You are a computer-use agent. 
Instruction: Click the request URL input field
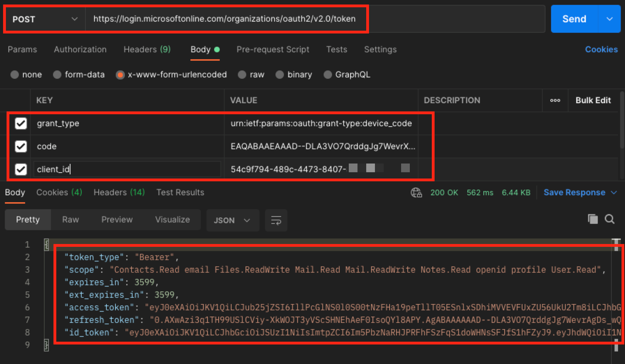(314, 19)
